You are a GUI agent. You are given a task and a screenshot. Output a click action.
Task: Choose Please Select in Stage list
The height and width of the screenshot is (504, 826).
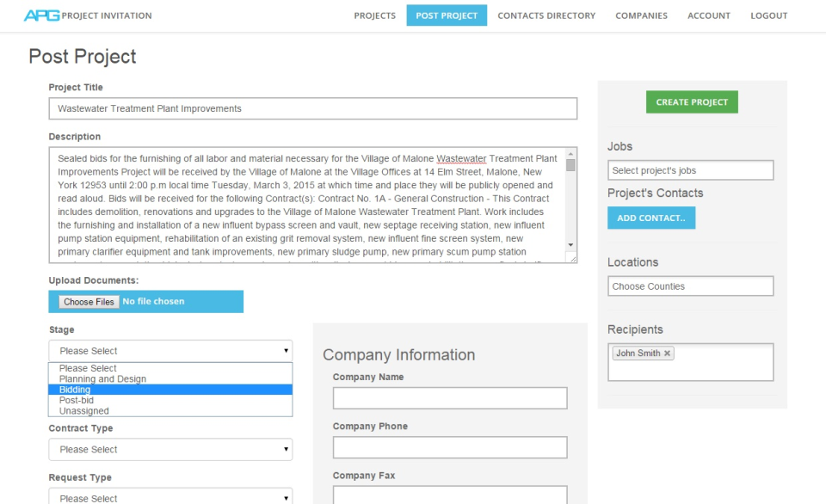click(170, 368)
